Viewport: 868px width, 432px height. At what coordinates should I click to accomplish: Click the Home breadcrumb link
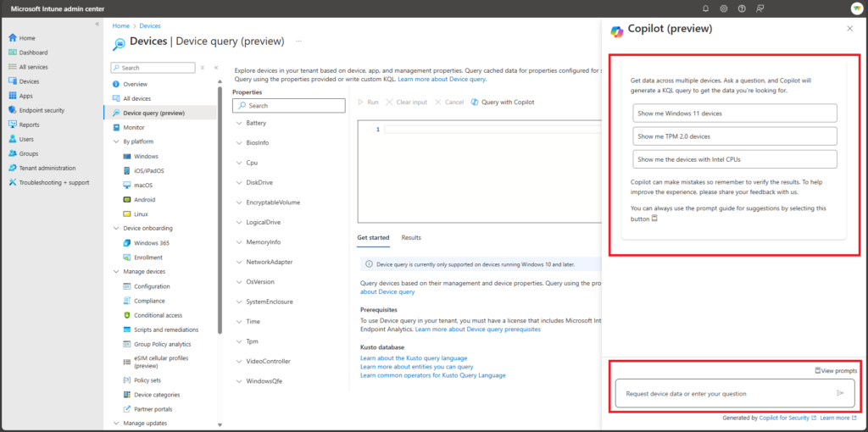click(120, 26)
